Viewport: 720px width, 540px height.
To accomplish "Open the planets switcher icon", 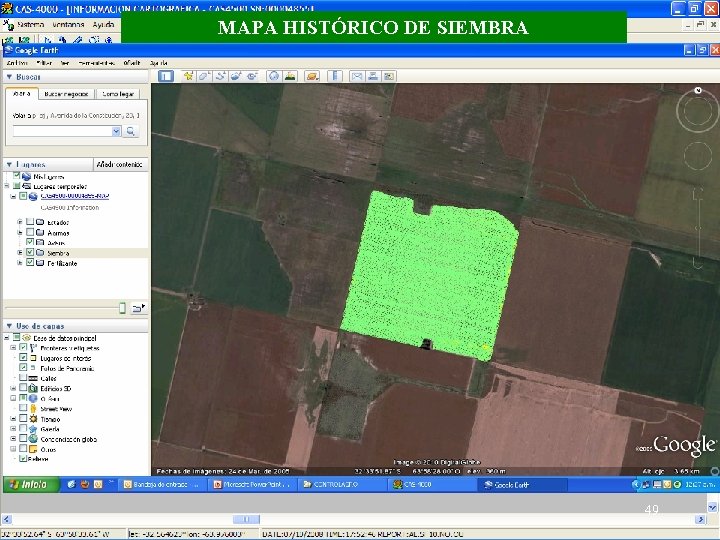I will [x=312, y=76].
